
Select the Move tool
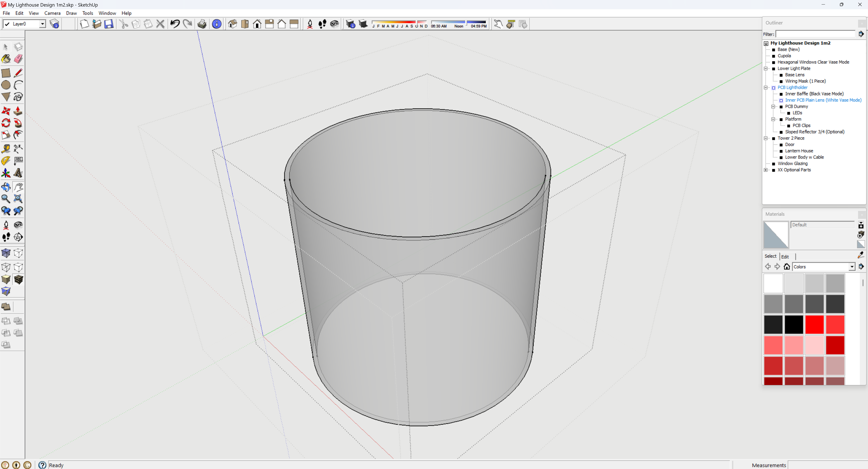pos(6,111)
